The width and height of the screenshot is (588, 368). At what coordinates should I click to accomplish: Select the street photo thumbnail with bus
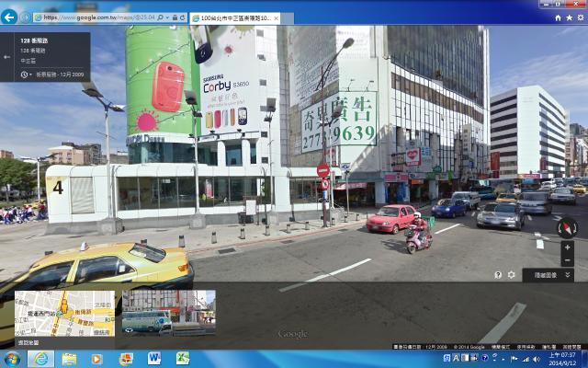point(168,313)
